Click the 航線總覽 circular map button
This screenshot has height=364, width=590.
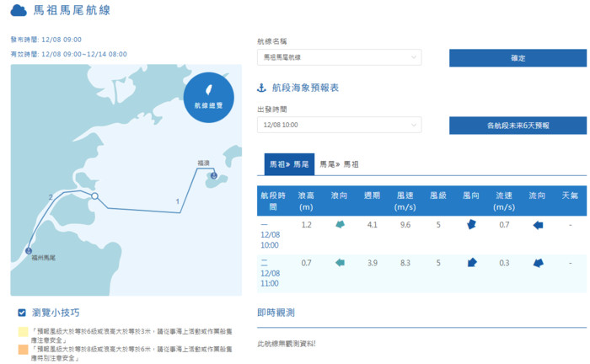click(208, 97)
